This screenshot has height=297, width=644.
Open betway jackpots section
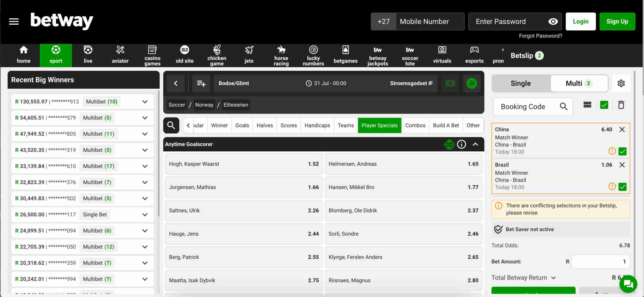[378, 55]
